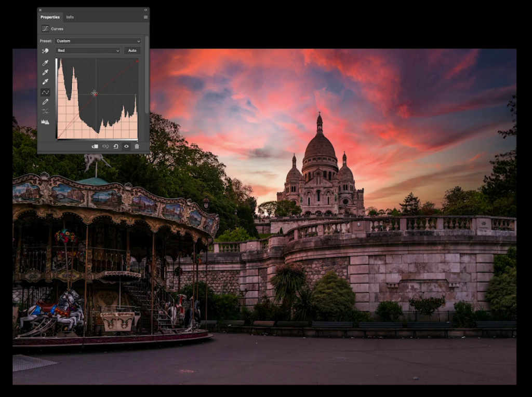Pick the gray point eyedropper

[x=45, y=72]
